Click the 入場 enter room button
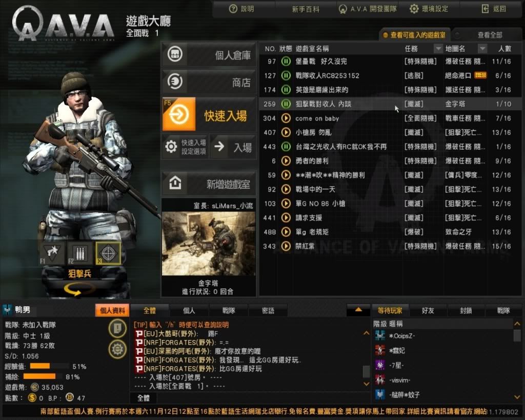The image size is (525, 420). point(233,147)
